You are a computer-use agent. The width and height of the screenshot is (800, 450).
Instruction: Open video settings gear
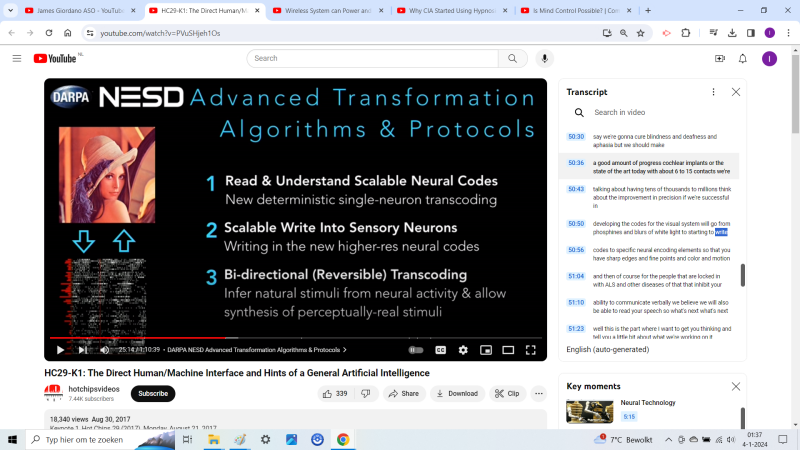point(463,350)
